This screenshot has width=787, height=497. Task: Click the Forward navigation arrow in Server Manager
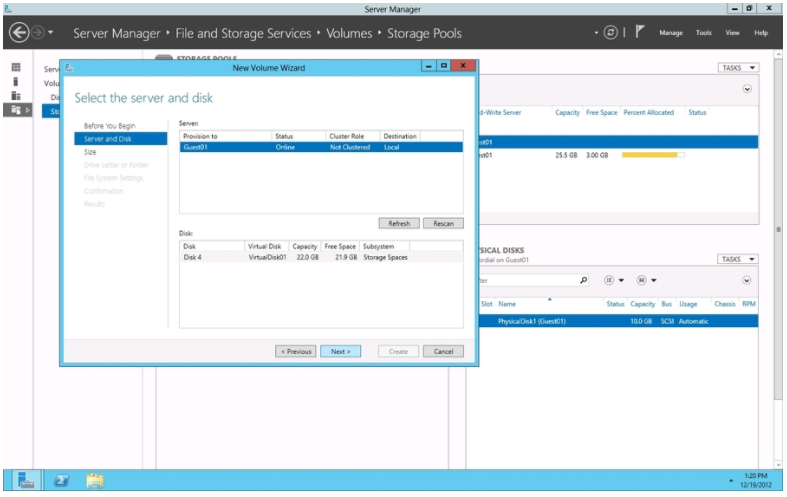coord(38,33)
